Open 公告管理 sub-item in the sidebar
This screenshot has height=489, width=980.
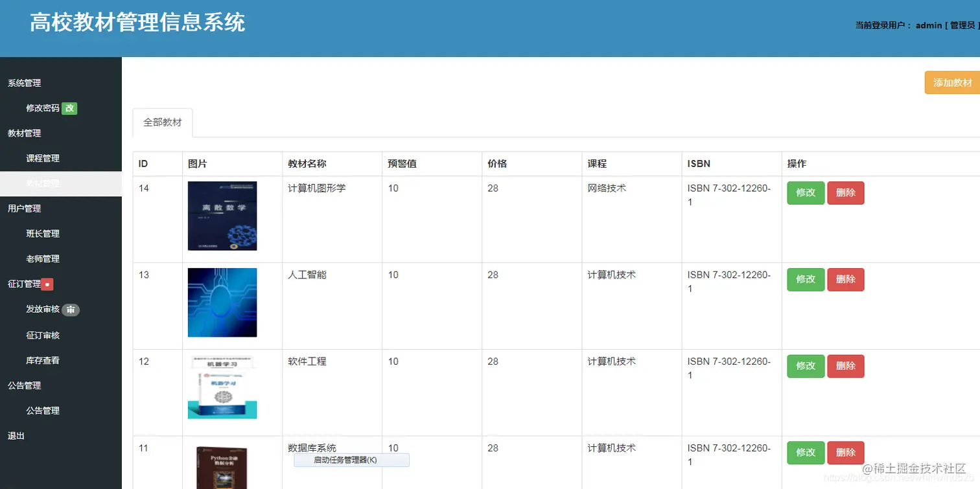(x=43, y=410)
